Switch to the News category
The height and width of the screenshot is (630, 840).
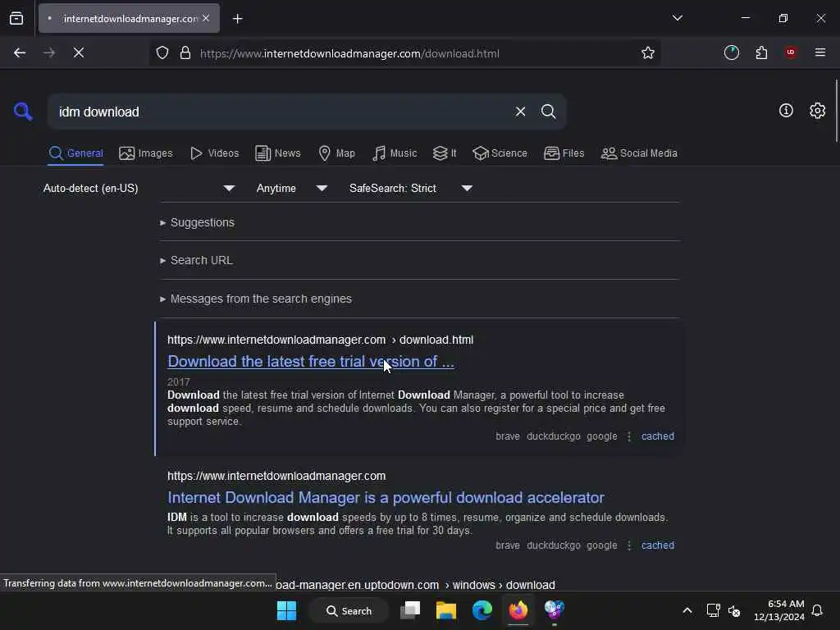pyautogui.click(x=277, y=153)
